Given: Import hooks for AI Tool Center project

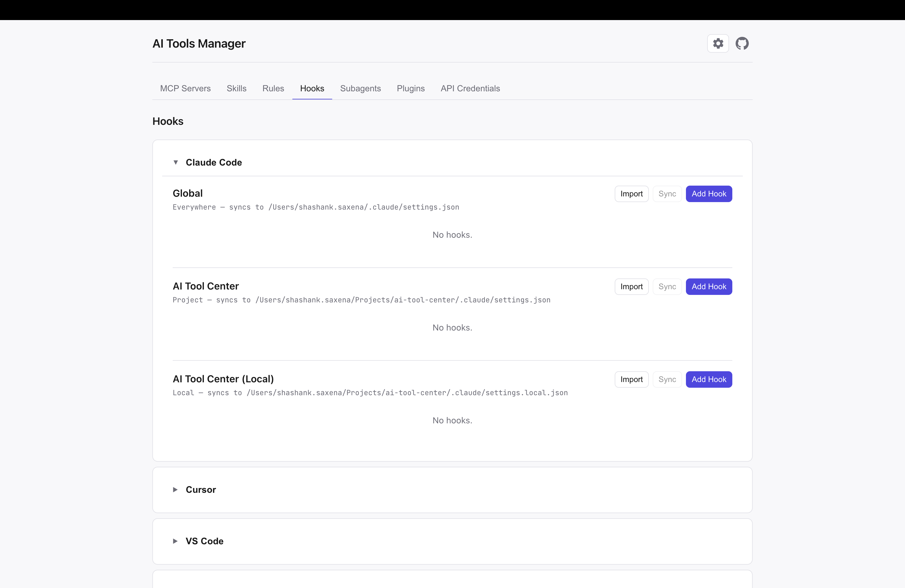Looking at the screenshot, I should 631,287.
